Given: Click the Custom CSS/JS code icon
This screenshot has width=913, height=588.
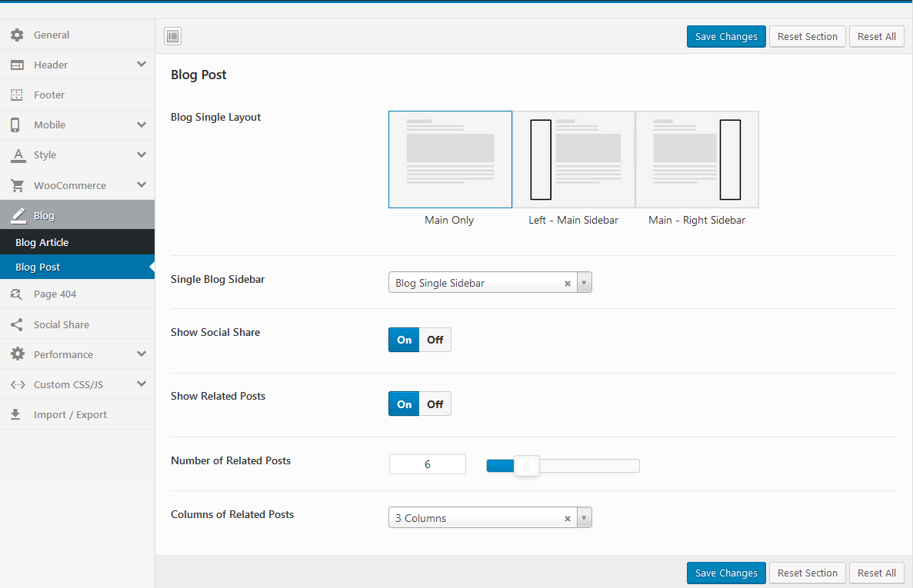Looking at the screenshot, I should (18, 384).
